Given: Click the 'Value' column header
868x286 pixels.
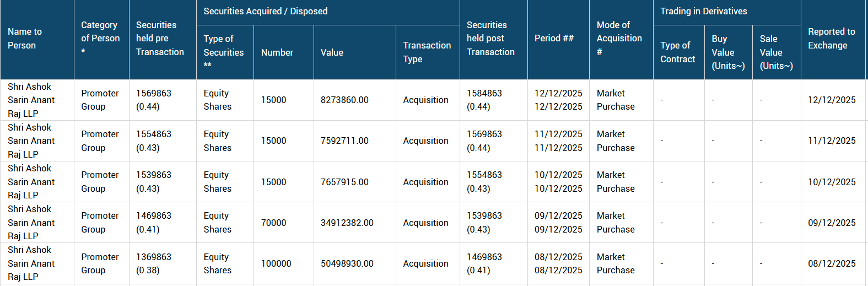Looking at the screenshot, I should click(332, 52).
